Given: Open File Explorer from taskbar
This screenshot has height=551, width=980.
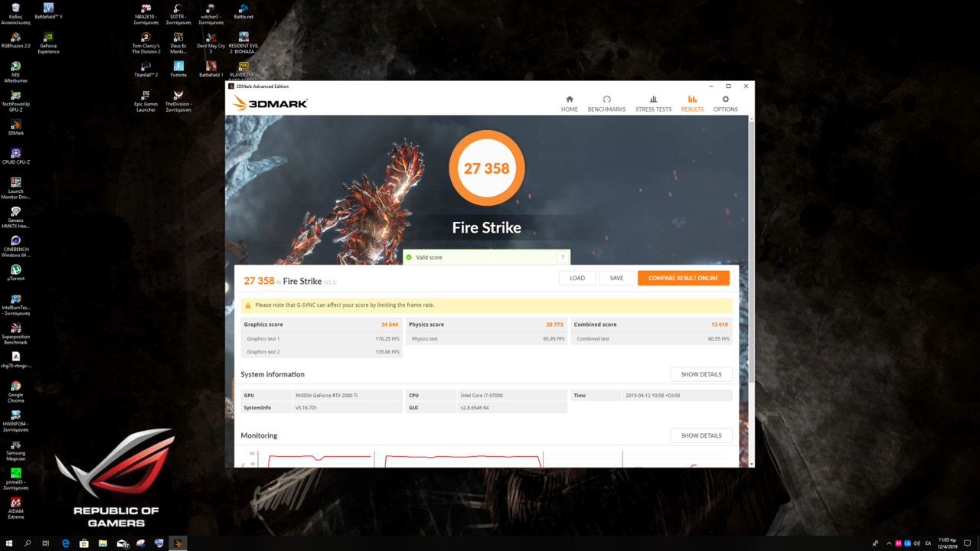Looking at the screenshot, I should 103,543.
